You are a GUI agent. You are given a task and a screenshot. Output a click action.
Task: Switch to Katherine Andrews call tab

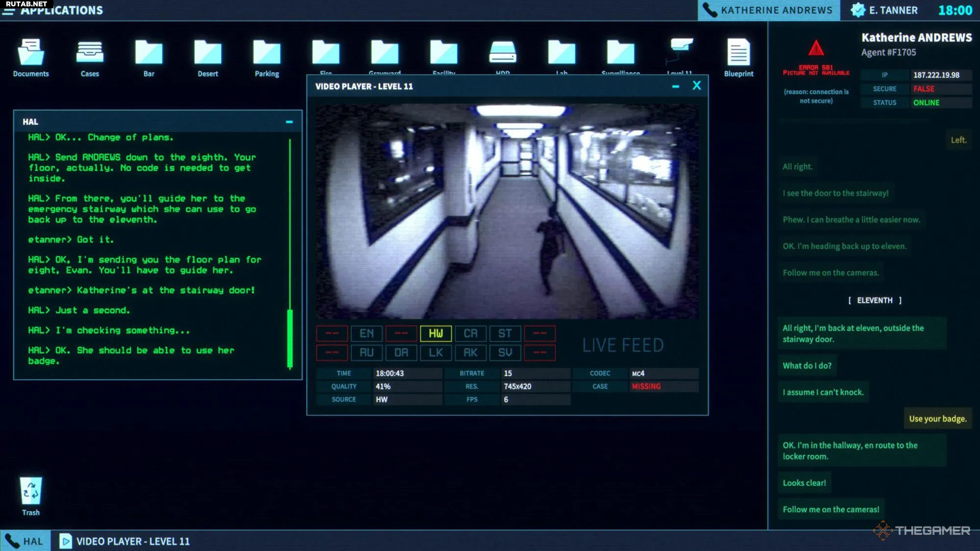point(768,10)
